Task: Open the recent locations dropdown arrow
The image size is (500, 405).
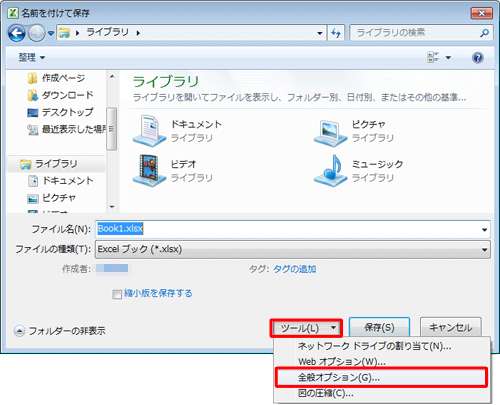Action: point(51,33)
